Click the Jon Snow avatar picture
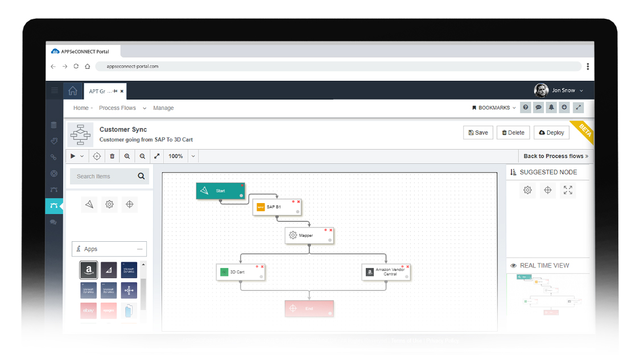 click(541, 90)
